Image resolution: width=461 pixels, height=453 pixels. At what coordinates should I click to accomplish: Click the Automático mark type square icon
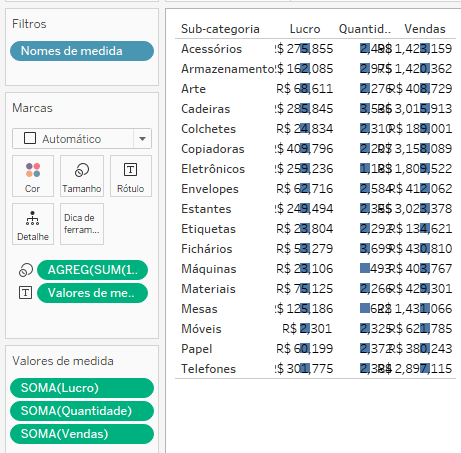(x=30, y=138)
